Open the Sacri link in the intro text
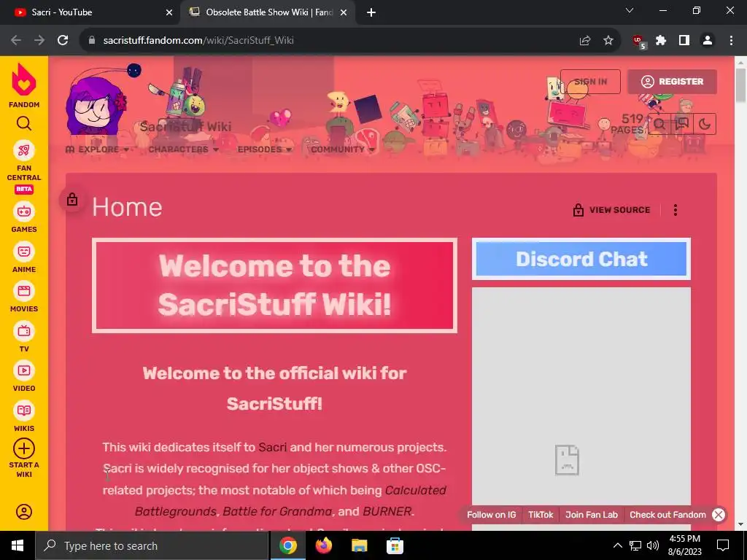This screenshot has height=560, width=747. [273, 447]
